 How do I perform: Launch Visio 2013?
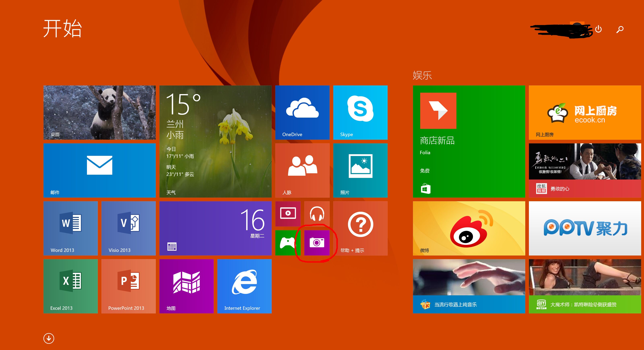pos(129,228)
